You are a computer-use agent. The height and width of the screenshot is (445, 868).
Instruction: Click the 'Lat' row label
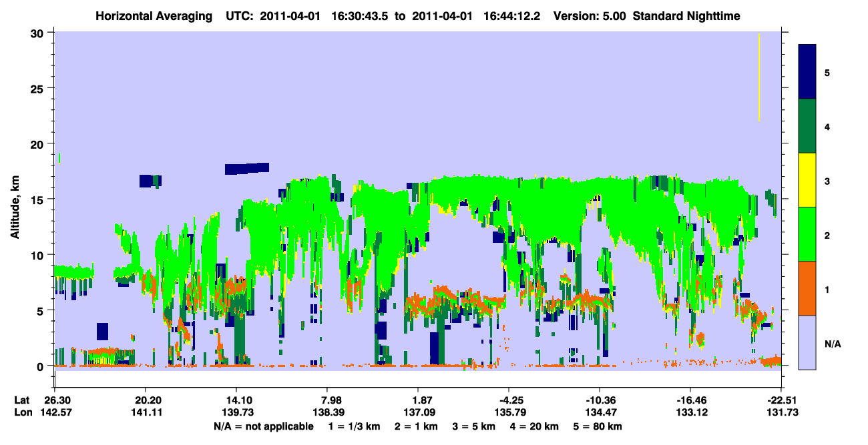22,400
